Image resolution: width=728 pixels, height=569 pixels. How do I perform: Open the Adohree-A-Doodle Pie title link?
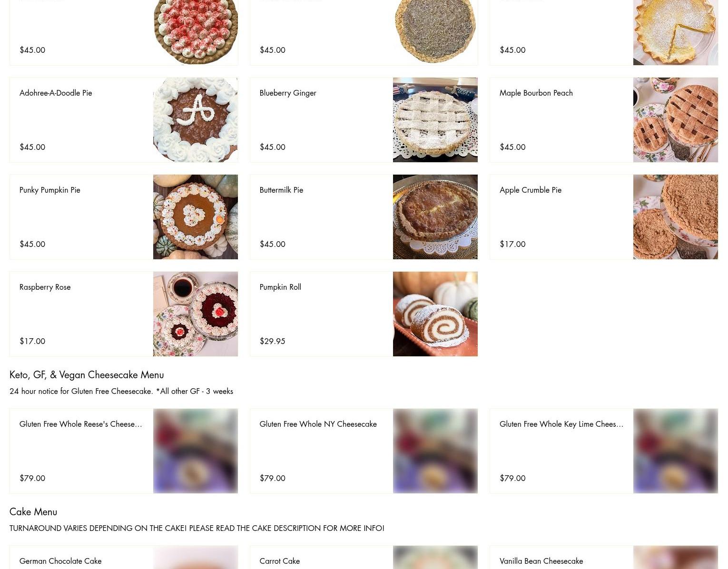tap(56, 93)
